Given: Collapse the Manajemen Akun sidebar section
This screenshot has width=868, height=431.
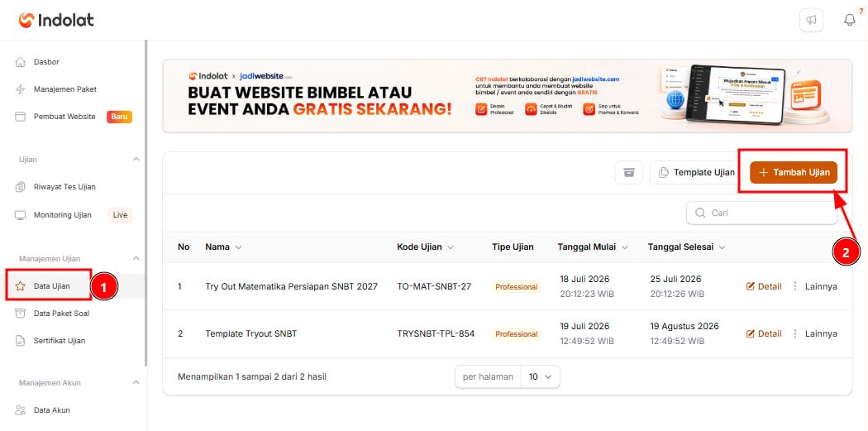Looking at the screenshot, I should click(136, 383).
